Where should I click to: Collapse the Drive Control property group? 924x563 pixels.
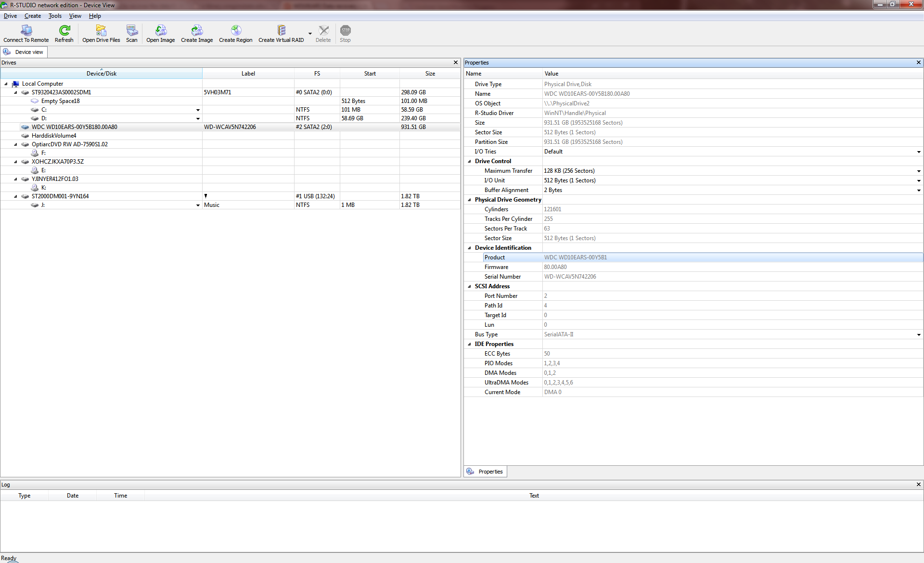[470, 161]
